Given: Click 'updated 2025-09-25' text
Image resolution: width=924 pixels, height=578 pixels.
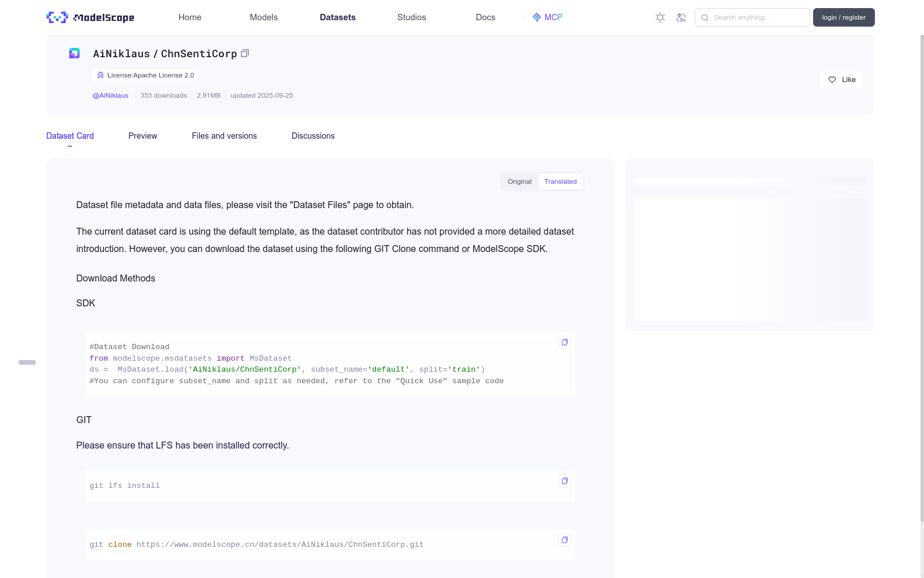Looking at the screenshot, I should click(262, 95).
